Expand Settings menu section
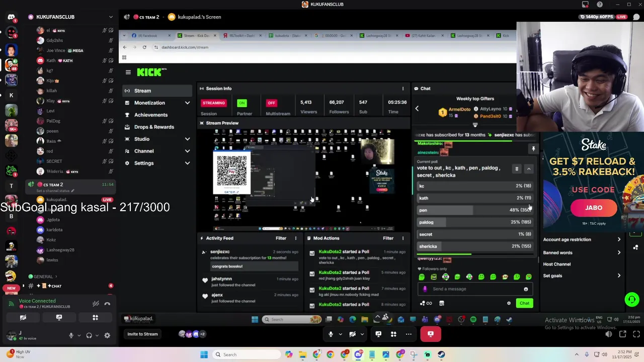Image resolution: width=644 pixels, height=362 pixels. tap(187, 163)
